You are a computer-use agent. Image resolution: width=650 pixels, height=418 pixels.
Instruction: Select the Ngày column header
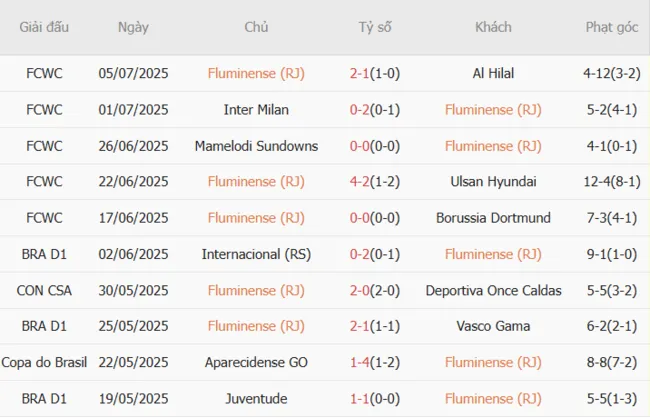pos(133,27)
